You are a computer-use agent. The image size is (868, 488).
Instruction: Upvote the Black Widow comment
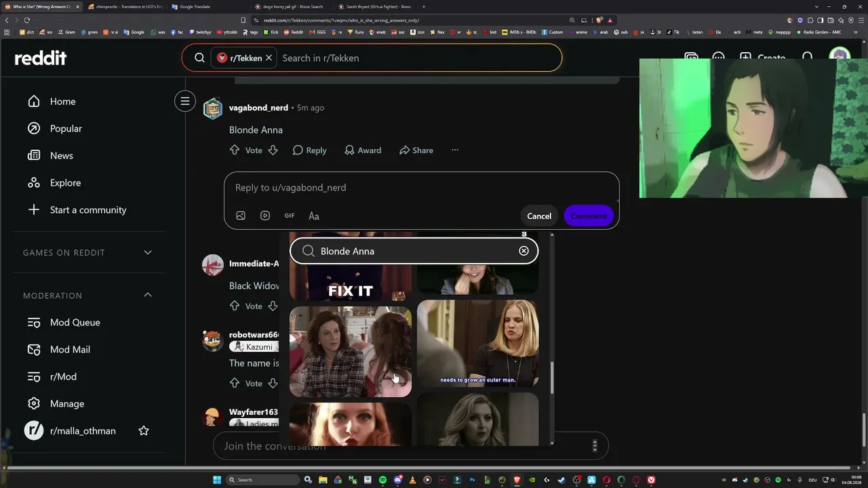tap(235, 306)
